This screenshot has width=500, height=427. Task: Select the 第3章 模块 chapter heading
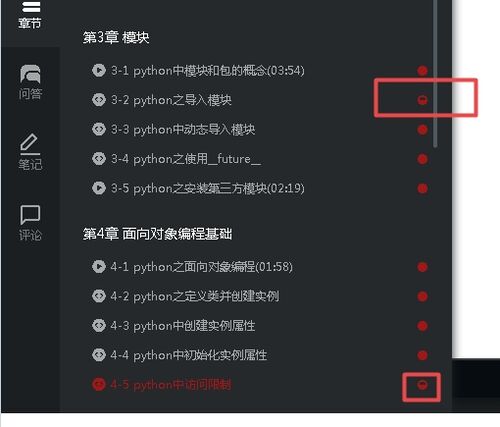pyautogui.click(x=116, y=37)
